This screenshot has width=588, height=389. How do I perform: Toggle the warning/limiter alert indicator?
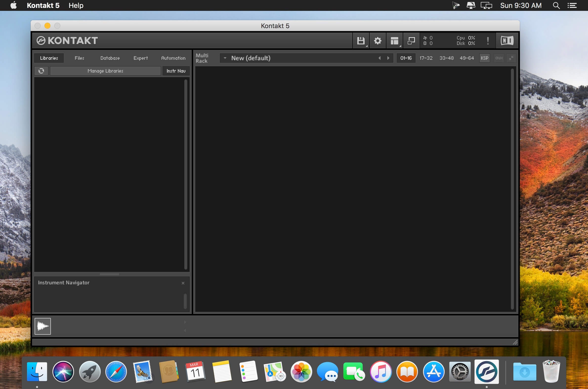click(487, 40)
